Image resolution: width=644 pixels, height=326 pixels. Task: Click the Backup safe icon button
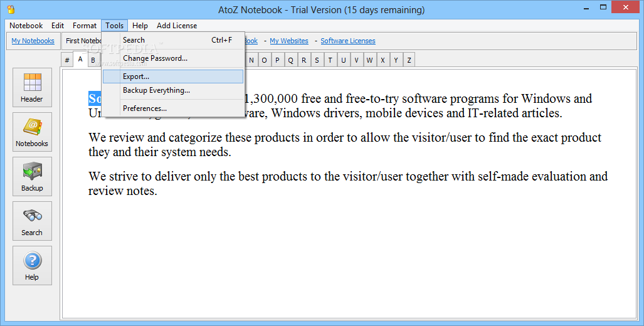(32, 177)
